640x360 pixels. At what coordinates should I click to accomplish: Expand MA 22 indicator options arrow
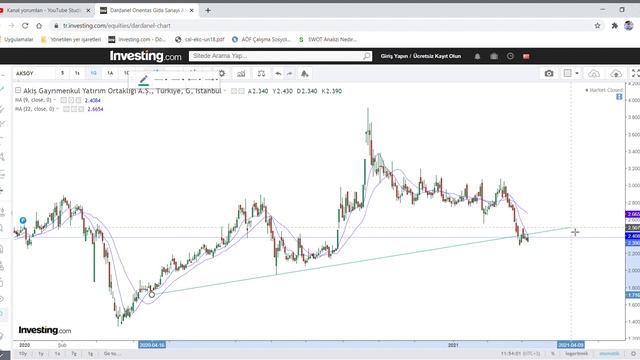[58, 109]
